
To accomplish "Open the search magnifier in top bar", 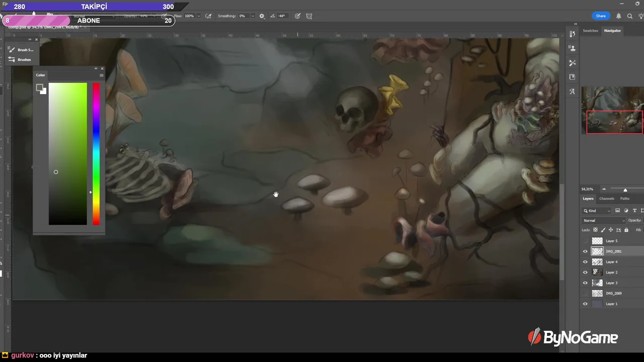I will click(x=630, y=16).
